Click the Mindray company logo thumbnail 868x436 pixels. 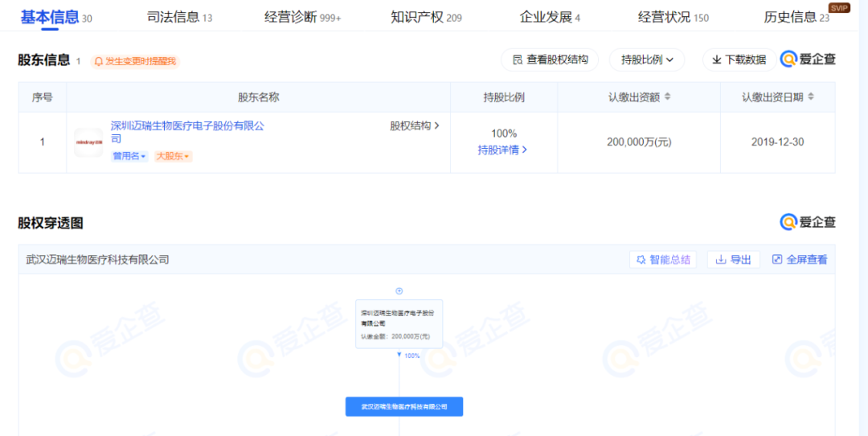click(88, 142)
